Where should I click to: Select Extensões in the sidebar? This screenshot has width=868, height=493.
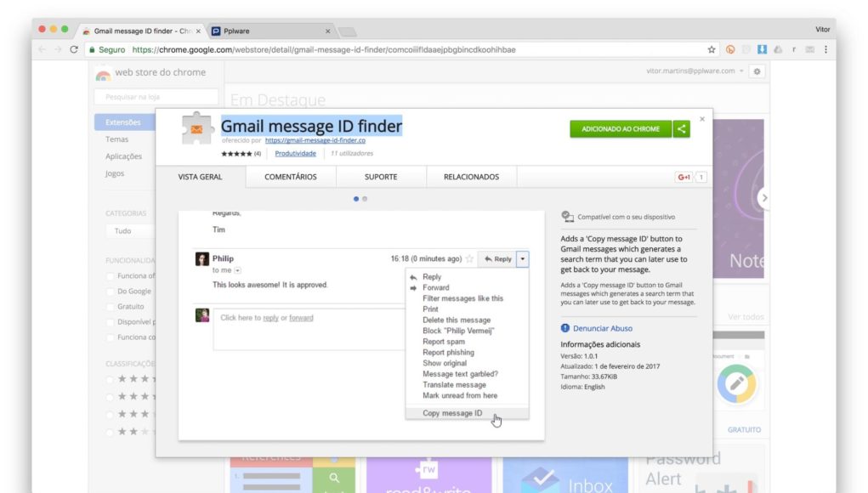(x=125, y=122)
